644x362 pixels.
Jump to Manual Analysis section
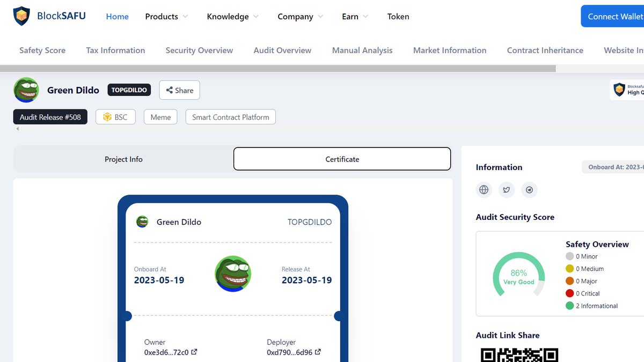pyautogui.click(x=362, y=50)
